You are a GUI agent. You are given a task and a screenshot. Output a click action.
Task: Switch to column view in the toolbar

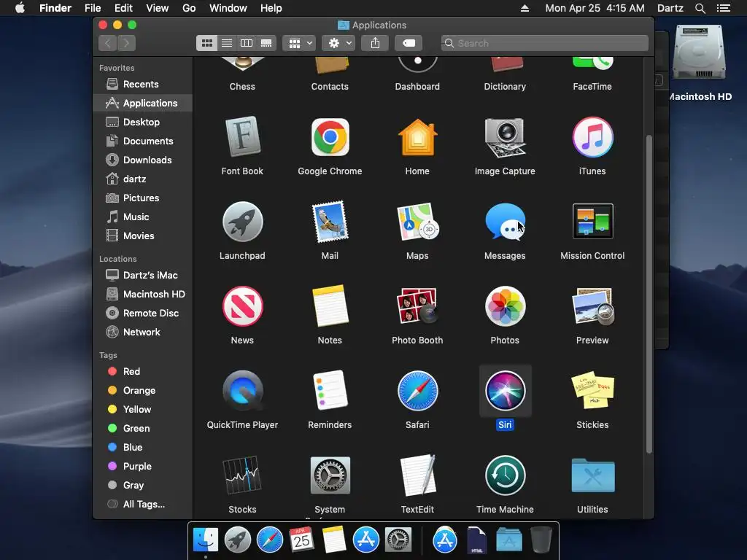247,43
